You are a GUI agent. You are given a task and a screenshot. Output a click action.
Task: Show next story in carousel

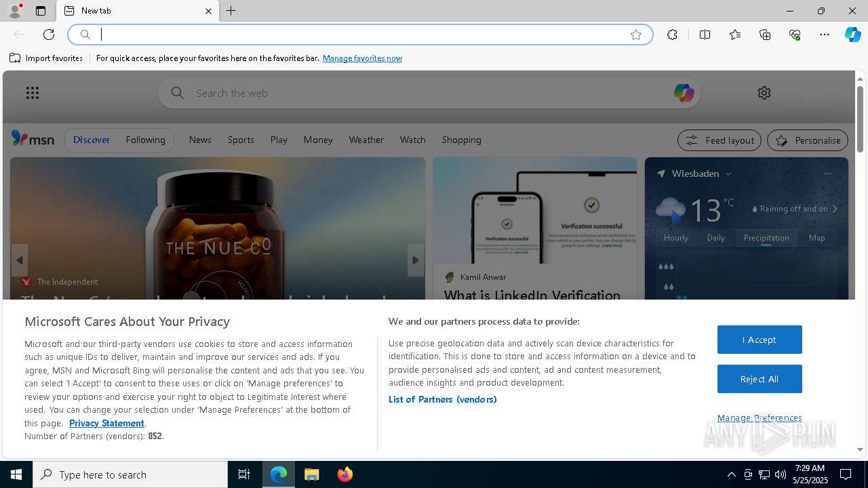[416, 260]
